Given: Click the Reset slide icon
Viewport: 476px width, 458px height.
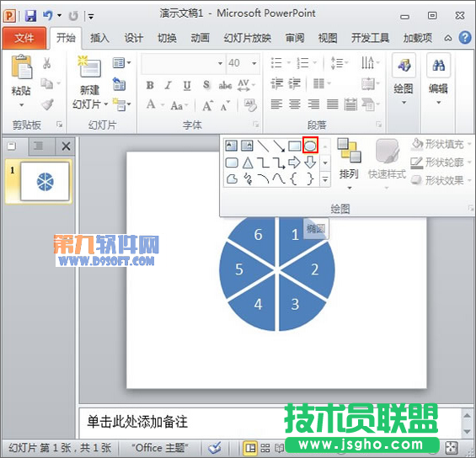Looking at the screenshot, I should (119, 84).
